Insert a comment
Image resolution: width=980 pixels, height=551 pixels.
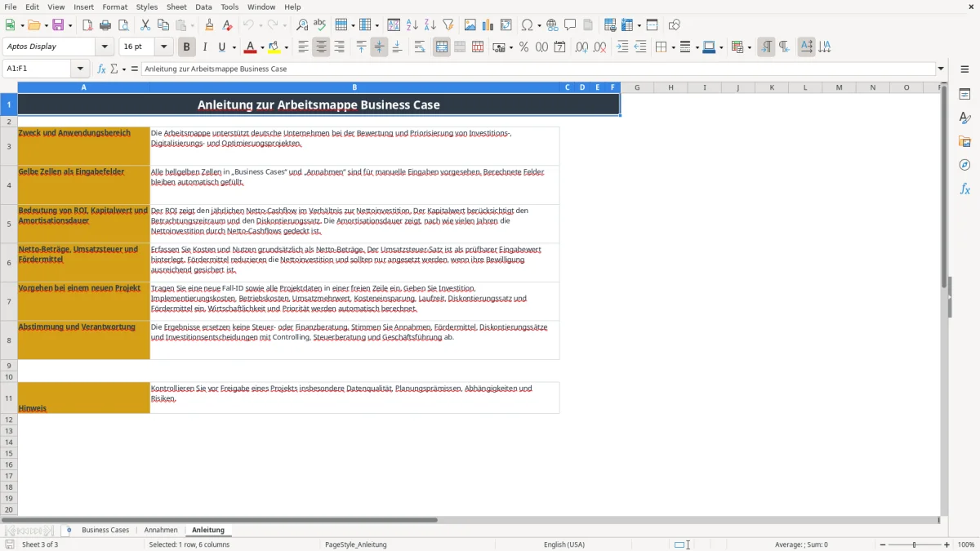point(571,25)
